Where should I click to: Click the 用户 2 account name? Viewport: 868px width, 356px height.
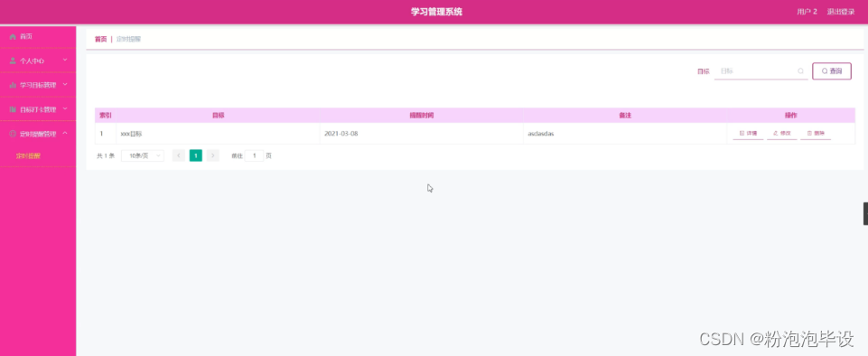pos(807,12)
